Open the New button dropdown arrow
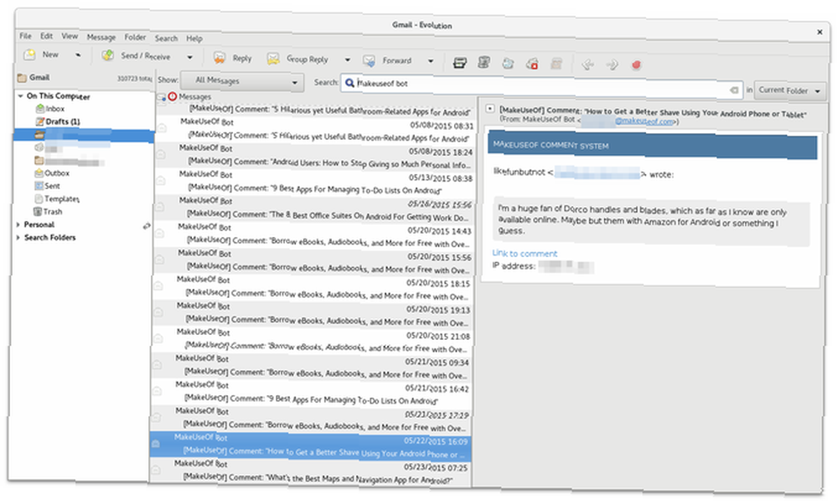The image size is (838, 504). coord(78,54)
